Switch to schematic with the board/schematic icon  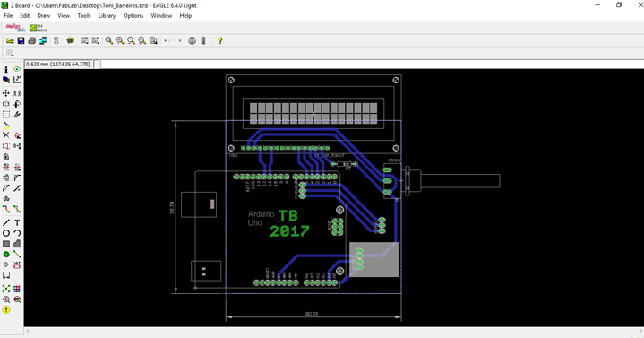[43, 40]
